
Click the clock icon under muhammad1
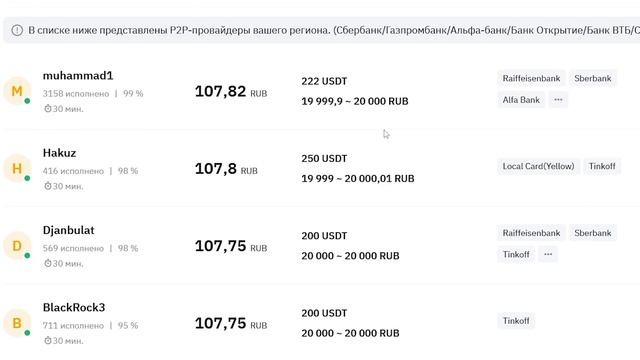pos(48,109)
